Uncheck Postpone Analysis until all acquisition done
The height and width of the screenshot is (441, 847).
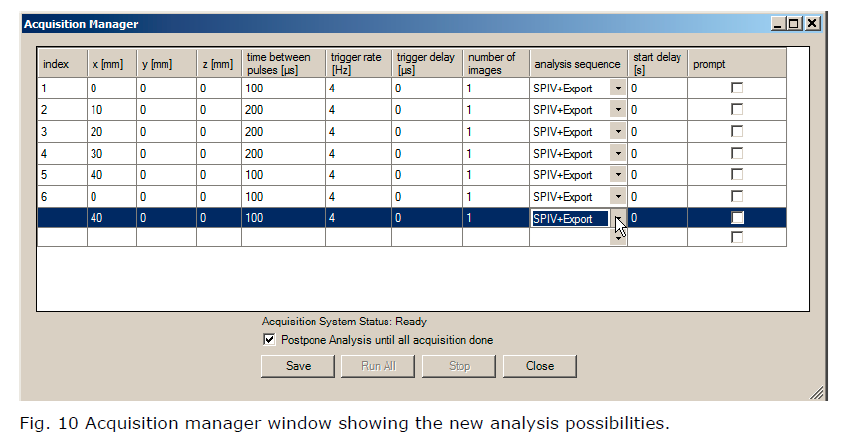click(268, 340)
